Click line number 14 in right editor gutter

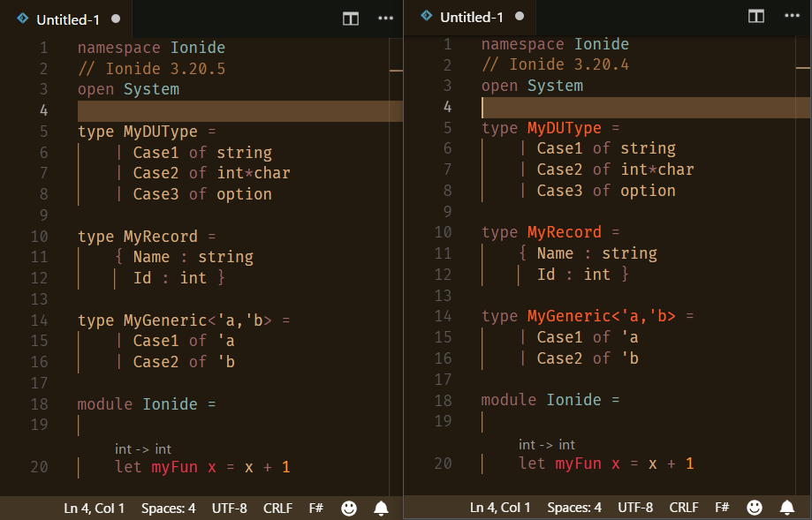click(x=444, y=316)
